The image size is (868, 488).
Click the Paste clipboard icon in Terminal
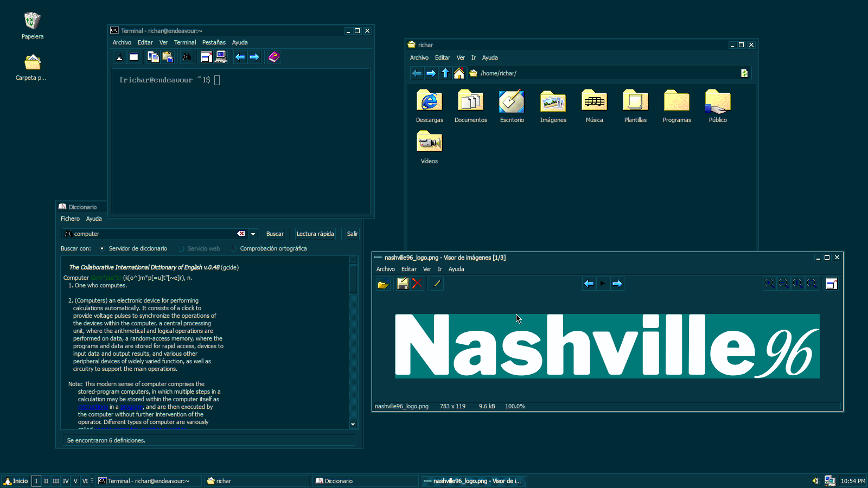[x=168, y=57]
